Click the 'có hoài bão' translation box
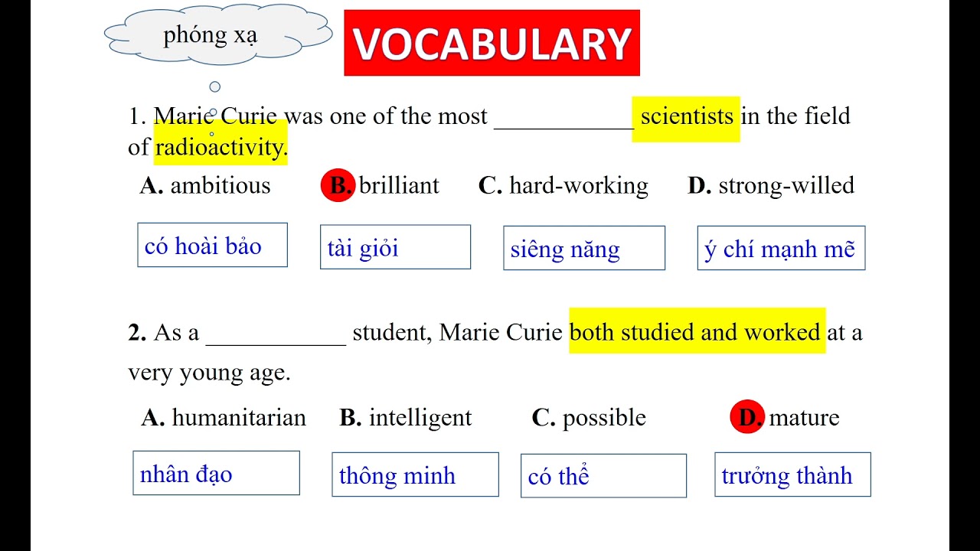 (212, 245)
